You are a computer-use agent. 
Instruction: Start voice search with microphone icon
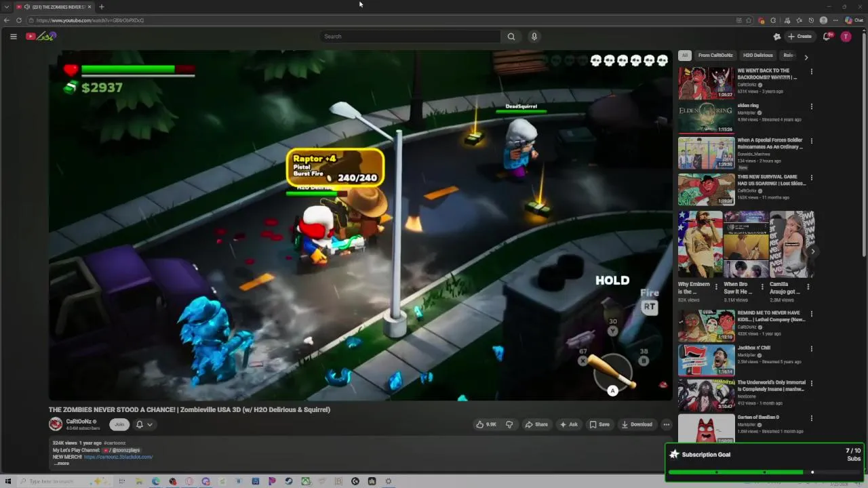coord(534,37)
